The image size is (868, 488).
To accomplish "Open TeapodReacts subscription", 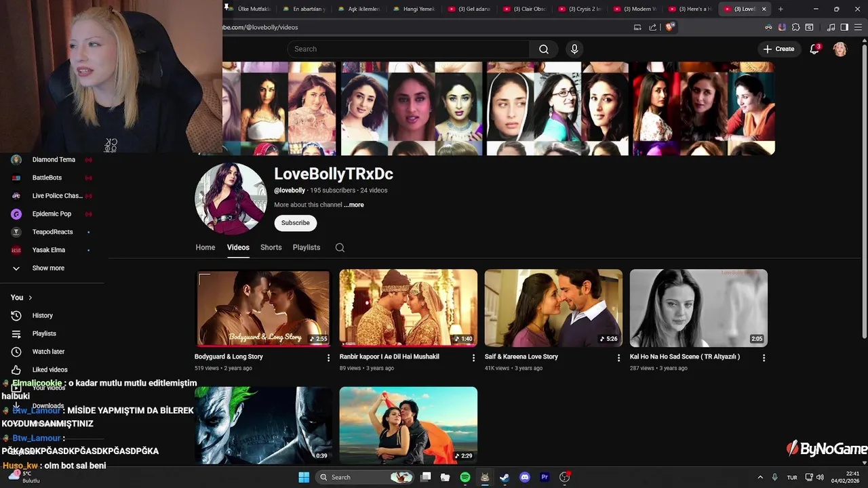I will click(52, 232).
